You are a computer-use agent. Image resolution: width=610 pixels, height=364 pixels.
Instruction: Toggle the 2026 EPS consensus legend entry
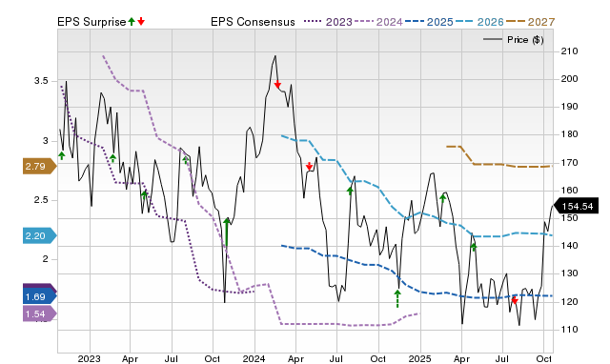[x=479, y=22]
